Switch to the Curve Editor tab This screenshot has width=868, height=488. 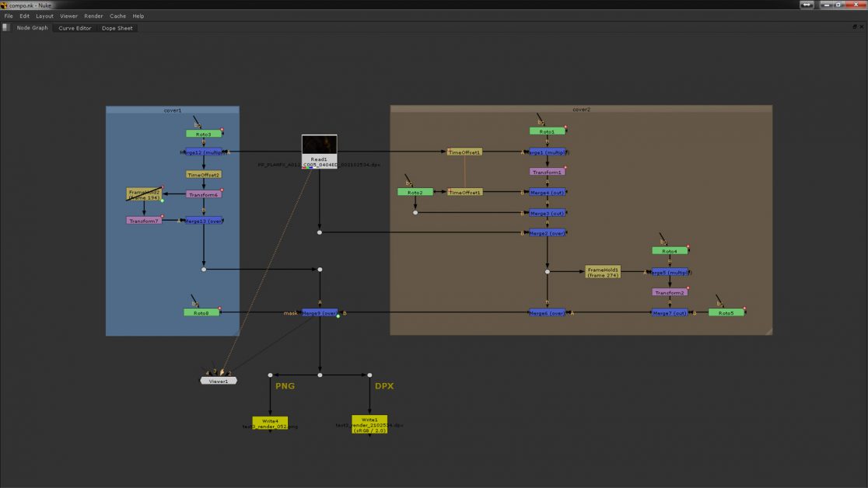(x=75, y=28)
